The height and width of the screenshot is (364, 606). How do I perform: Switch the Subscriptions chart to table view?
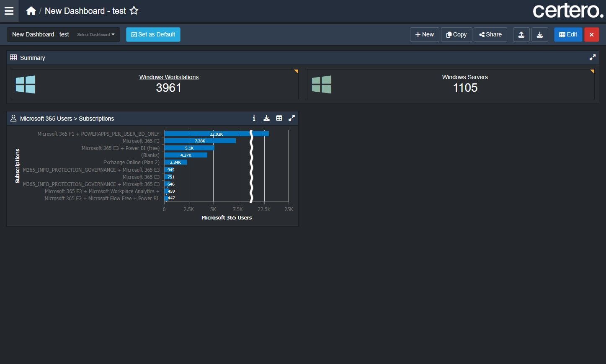tap(279, 119)
